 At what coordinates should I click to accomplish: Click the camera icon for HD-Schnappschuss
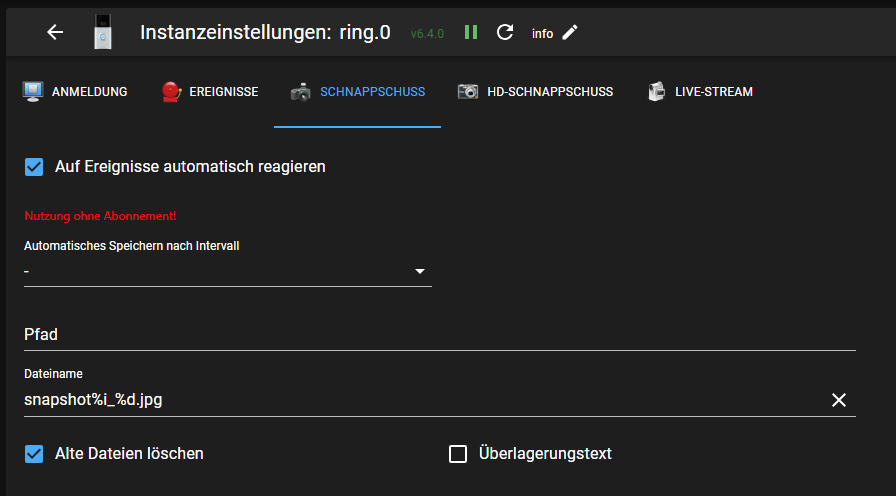[x=468, y=92]
